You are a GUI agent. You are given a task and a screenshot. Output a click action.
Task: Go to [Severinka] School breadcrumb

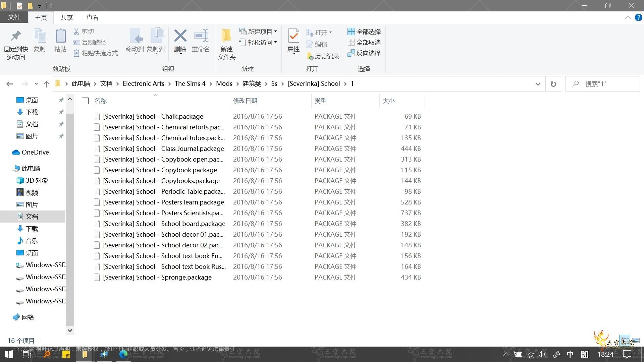[x=314, y=84]
